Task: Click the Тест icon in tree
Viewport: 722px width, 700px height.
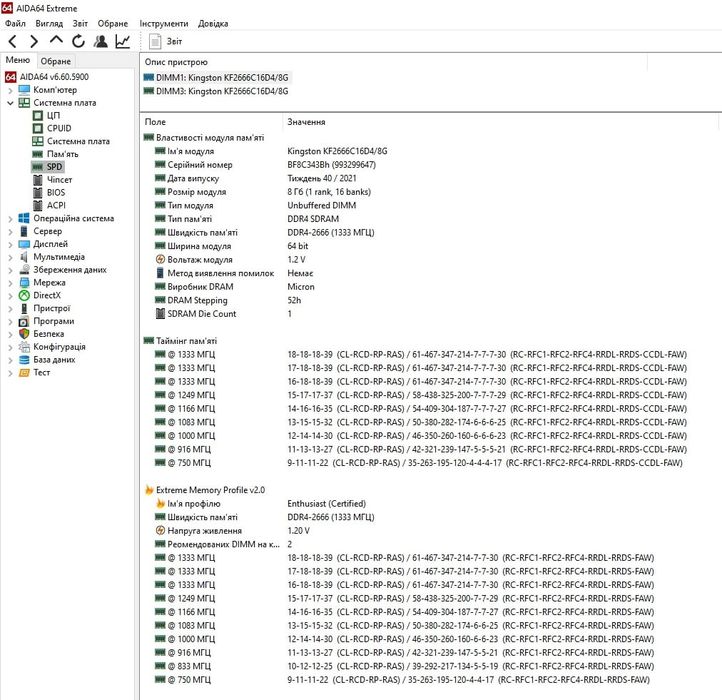Action: coord(24,373)
